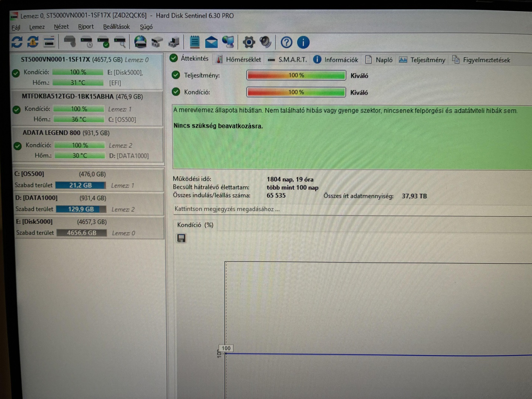Screen dimensions: 532x399
Task: Click the plain grey disk toolbar icon
Action: (x=70, y=42)
